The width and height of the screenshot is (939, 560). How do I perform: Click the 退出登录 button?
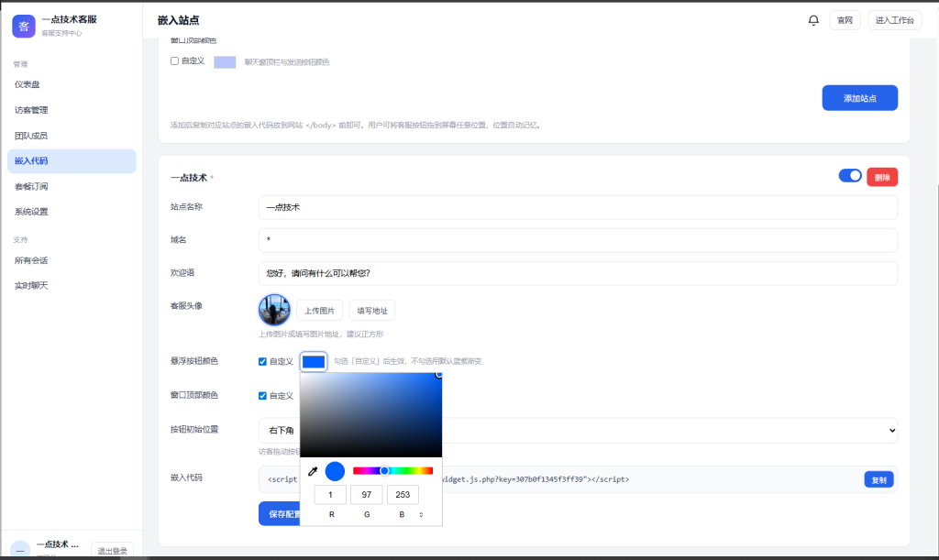tap(112, 551)
